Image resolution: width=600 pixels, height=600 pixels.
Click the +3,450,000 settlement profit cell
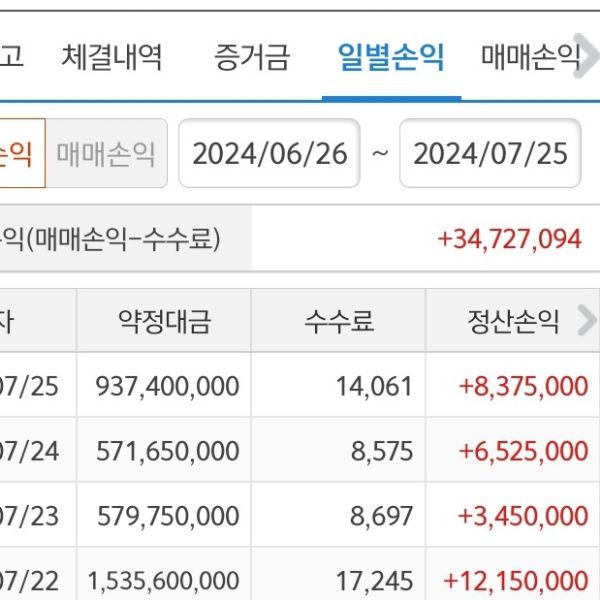point(523,516)
